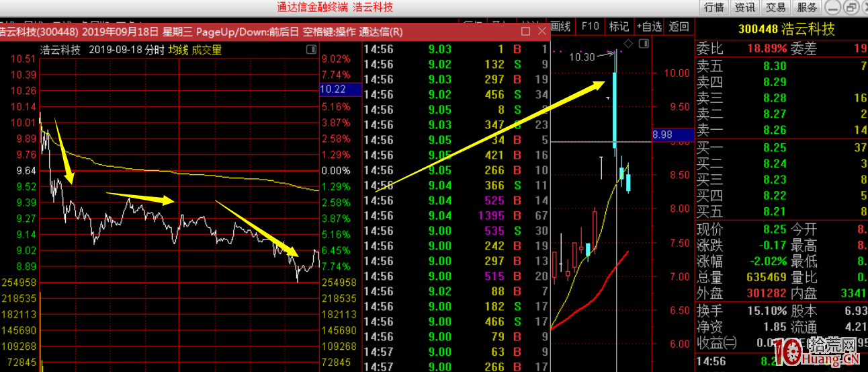This screenshot has height=372, width=868.
Task: Open the 资讯 news menu
Action: (x=745, y=7)
